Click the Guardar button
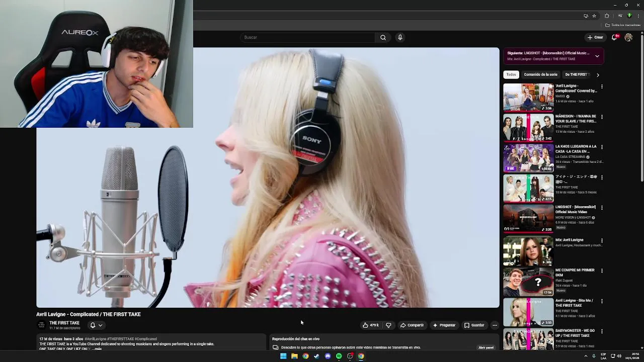 (474, 325)
